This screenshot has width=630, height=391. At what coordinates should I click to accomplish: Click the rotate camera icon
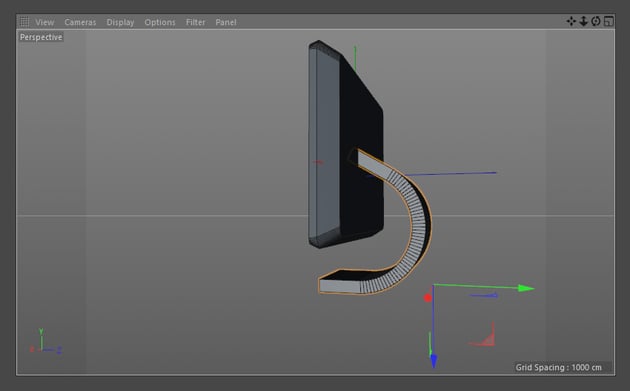tap(596, 21)
